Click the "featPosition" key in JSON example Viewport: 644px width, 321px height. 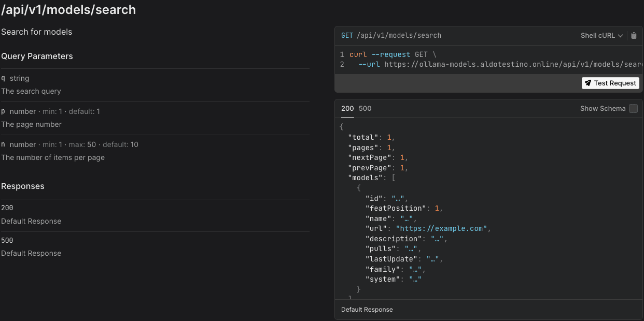pyautogui.click(x=396, y=208)
